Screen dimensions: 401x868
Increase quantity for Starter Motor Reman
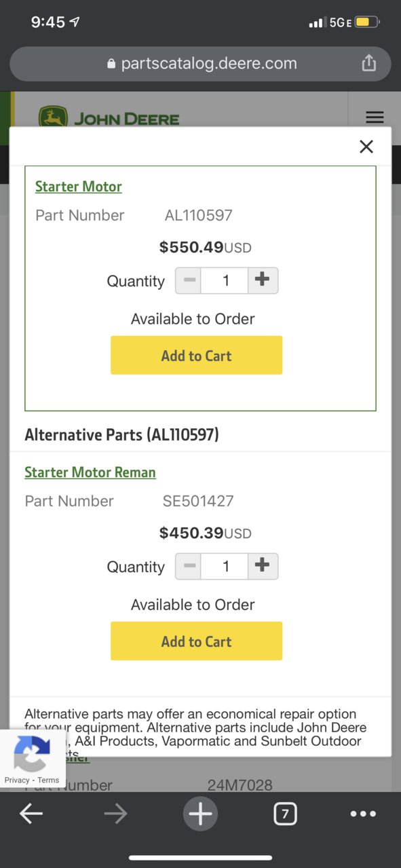[263, 566]
